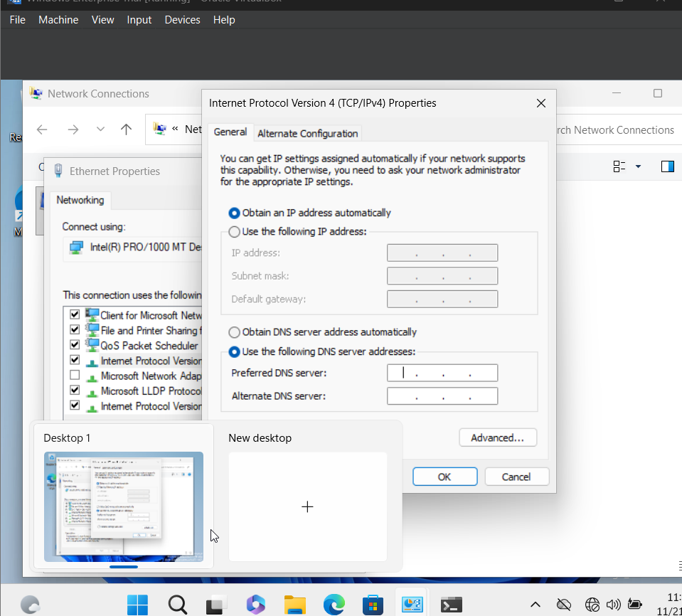Launch Copilot from the taskbar
682x616 pixels.
click(255, 604)
